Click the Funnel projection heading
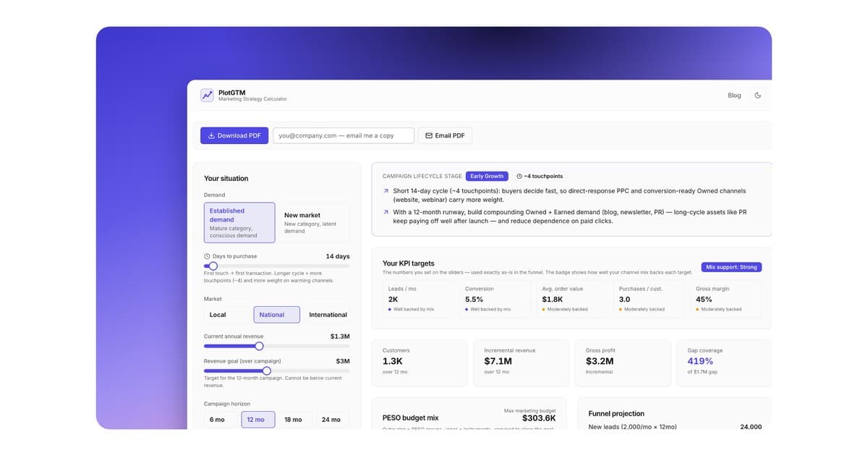 [616, 413]
